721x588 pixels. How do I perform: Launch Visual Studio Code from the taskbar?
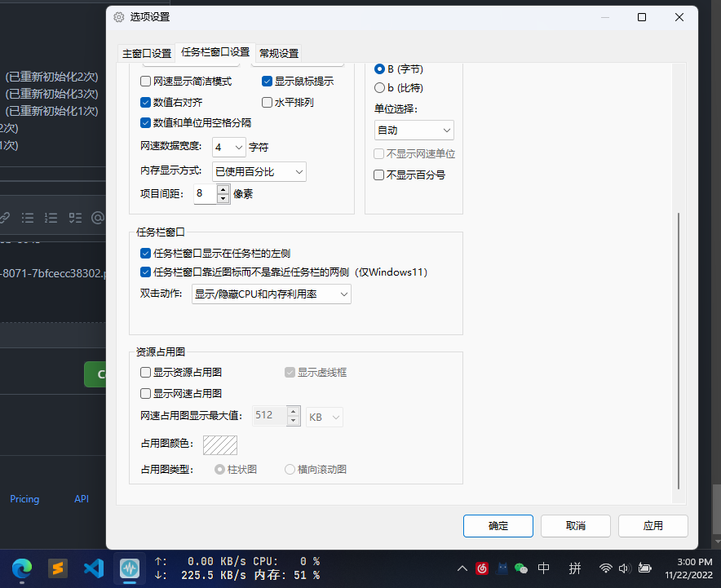coord(92,568)
